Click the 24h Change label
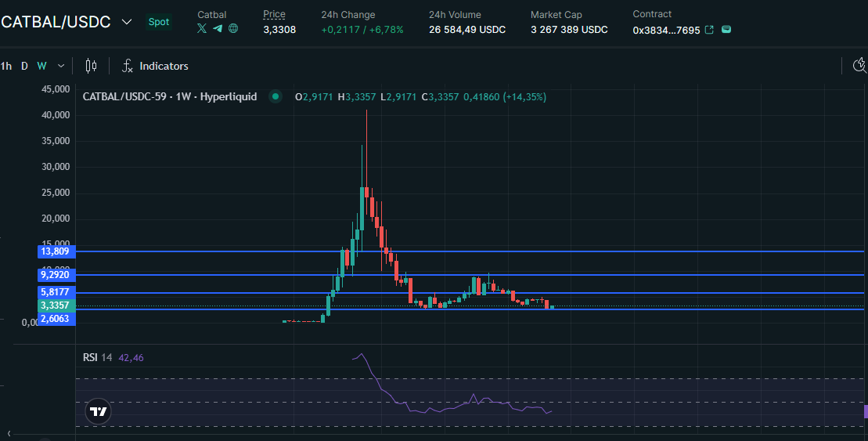868x441 pixels. coord(348,14)
